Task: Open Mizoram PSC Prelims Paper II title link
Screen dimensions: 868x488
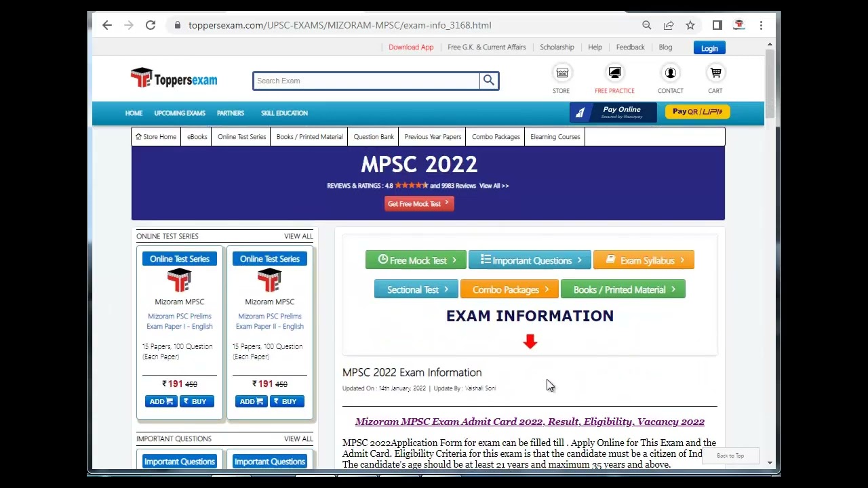Action: 270,321
